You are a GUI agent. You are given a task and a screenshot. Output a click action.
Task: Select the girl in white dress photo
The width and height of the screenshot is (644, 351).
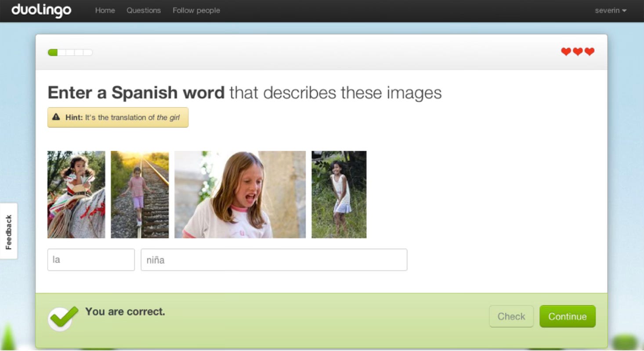[x=339, y=194]
